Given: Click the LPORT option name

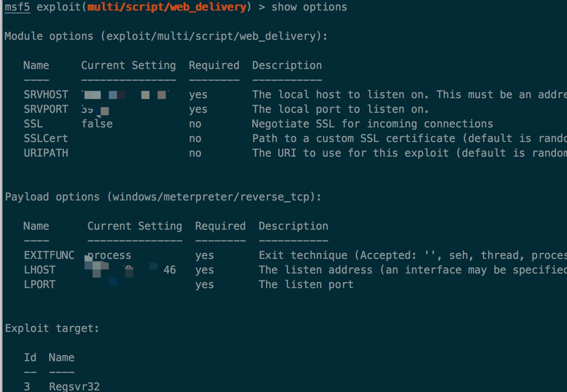Looking at the screenshot, I should click(40, 284).
